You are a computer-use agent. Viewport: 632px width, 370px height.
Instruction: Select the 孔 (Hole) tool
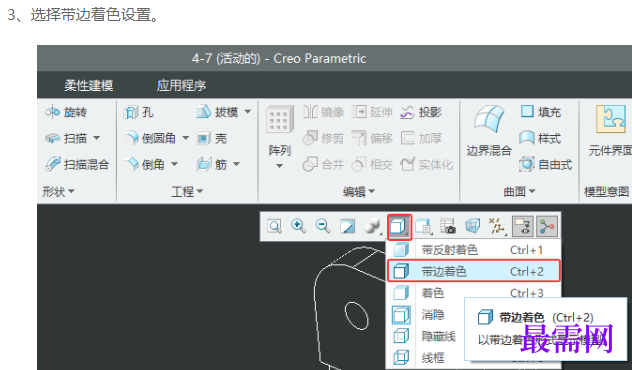(x=138, y=112)
